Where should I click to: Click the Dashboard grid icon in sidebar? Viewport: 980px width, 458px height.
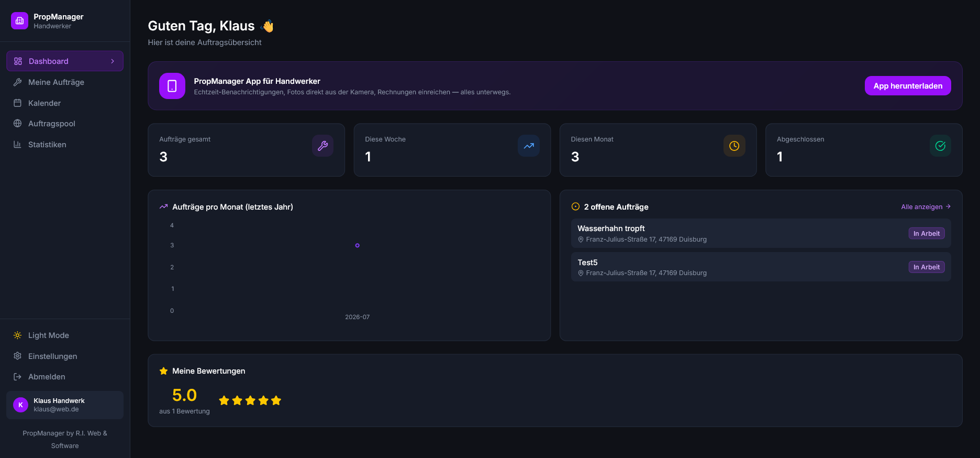click(x=18, y=61)
